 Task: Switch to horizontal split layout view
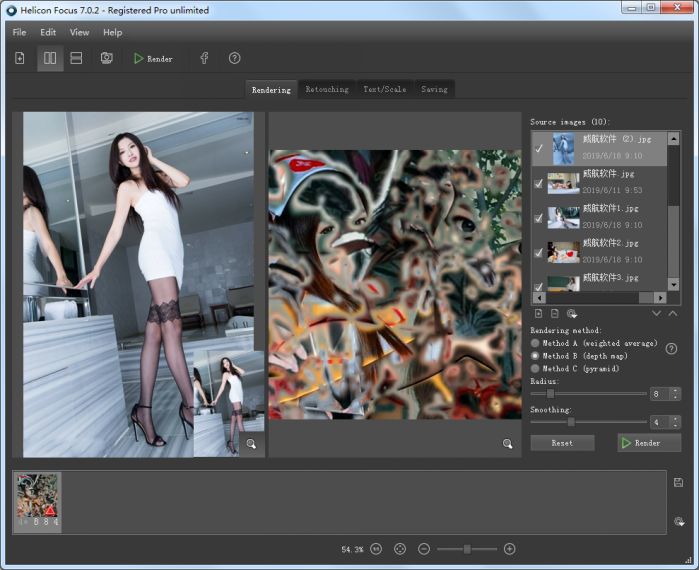click(76, 58)
